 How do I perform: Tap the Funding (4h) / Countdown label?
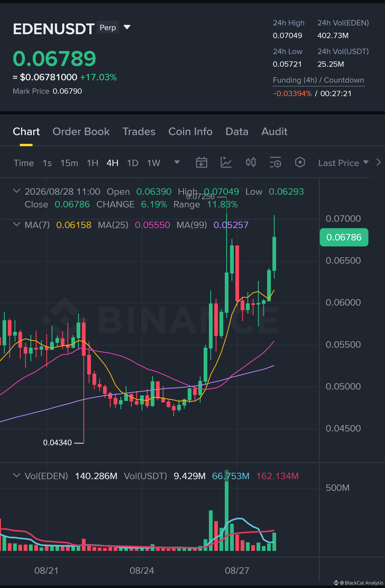point(318,80)
